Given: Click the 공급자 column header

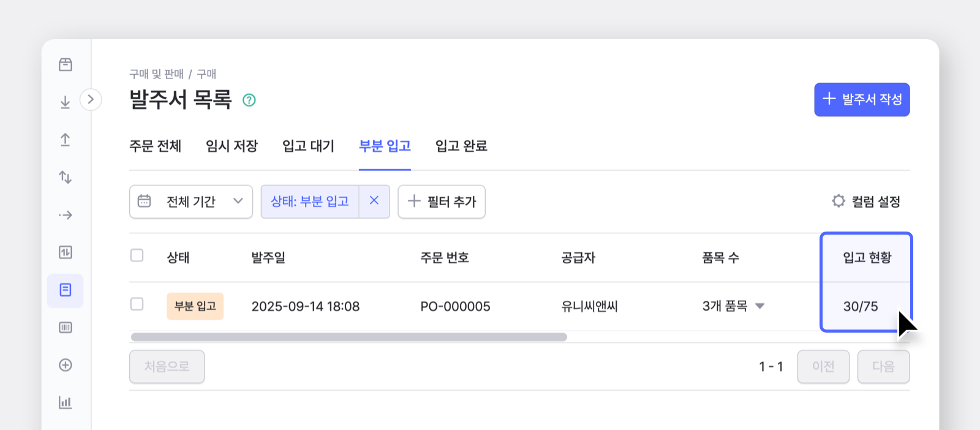Looking at the screenshot, I should pos(578,257).
